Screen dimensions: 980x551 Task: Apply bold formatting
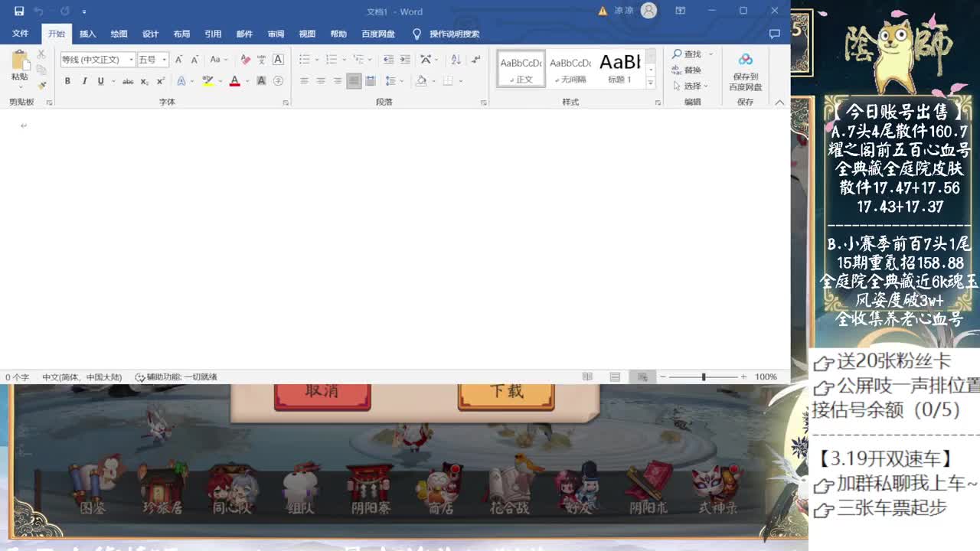click(x=67, y=81)
